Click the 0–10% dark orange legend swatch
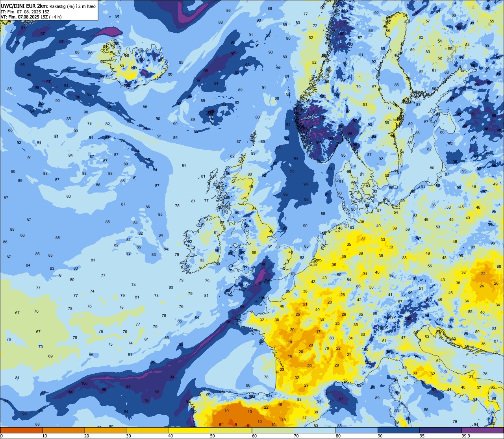504x439 pixels. click(x=21, y=430)
